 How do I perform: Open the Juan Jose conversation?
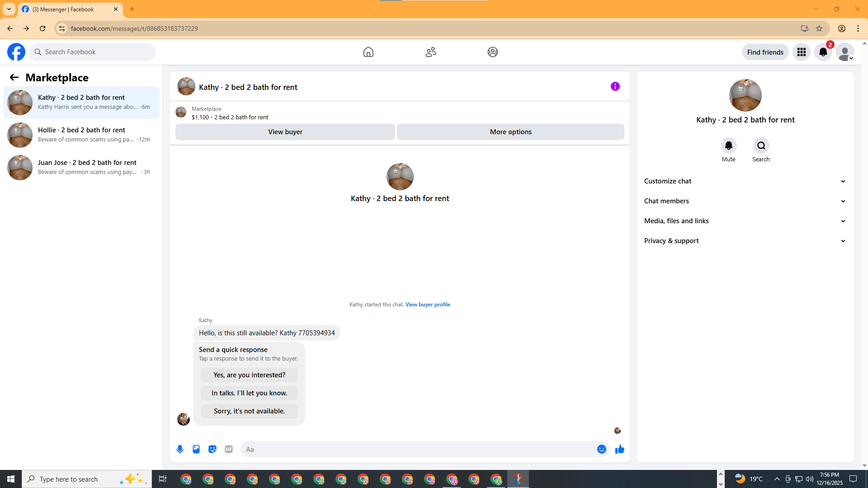[81, 168]
